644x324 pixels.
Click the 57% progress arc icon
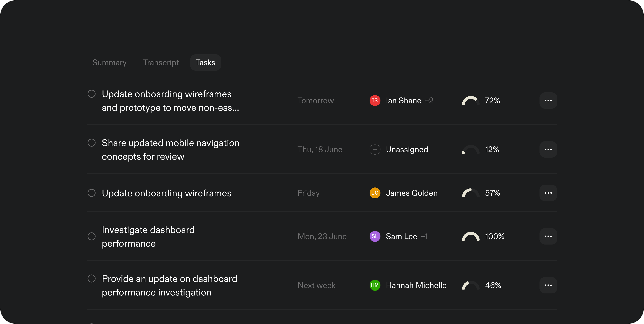point(471,193)
